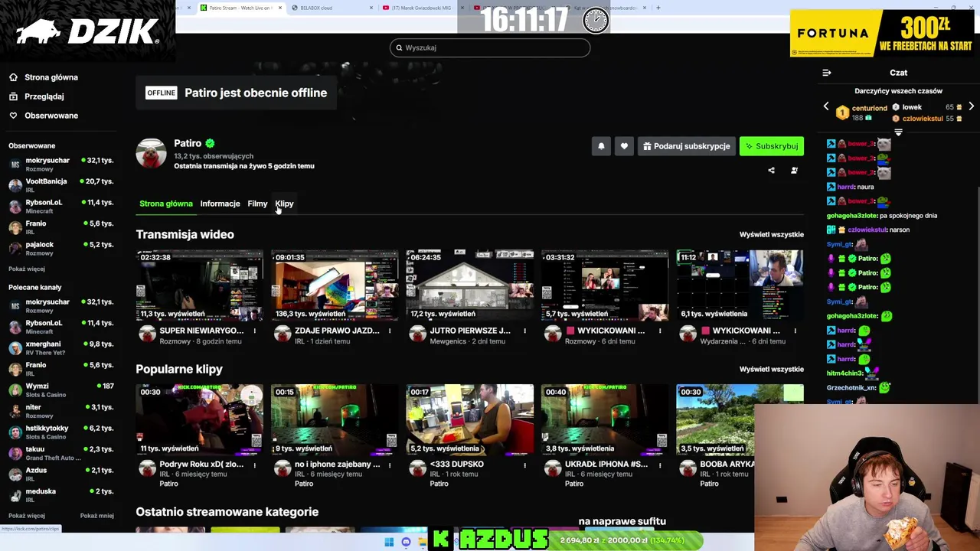
Task: Open the Obserwowane heart sidebar entry
Action: [44, 116]
